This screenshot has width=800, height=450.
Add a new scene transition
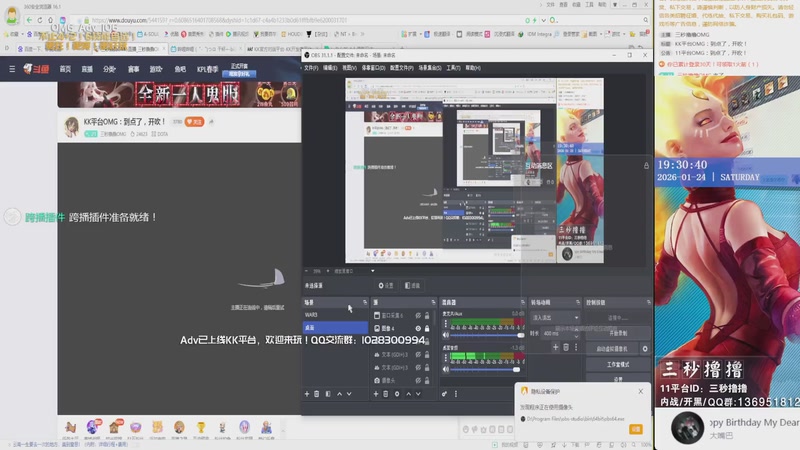[555, 347]
